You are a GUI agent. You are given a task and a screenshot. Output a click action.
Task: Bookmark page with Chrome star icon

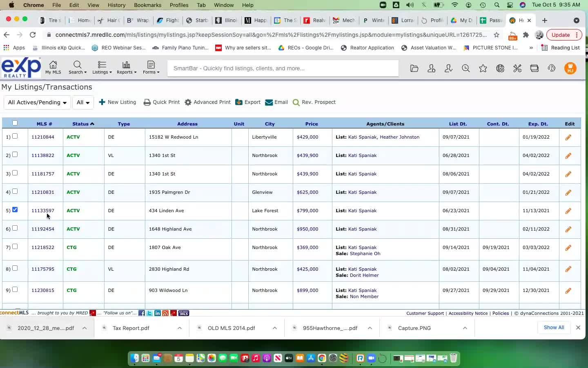pos(497,35)
